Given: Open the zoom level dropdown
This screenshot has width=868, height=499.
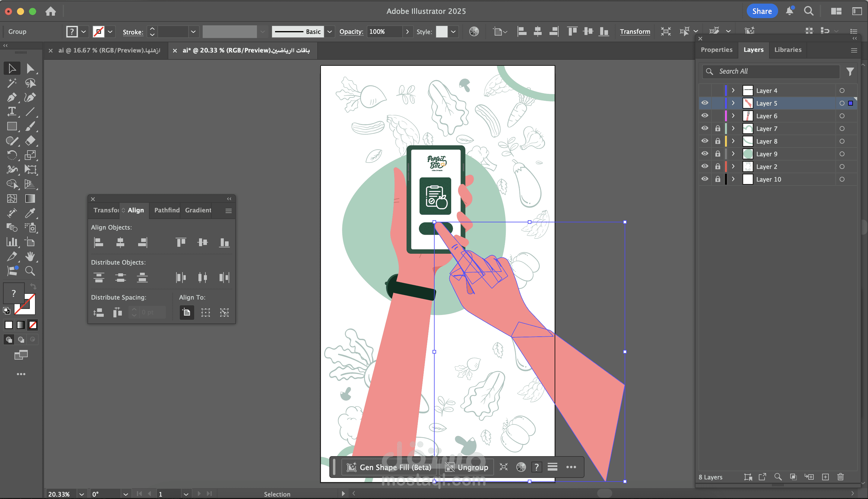Looking at the screenshot, I should [81, 494].
